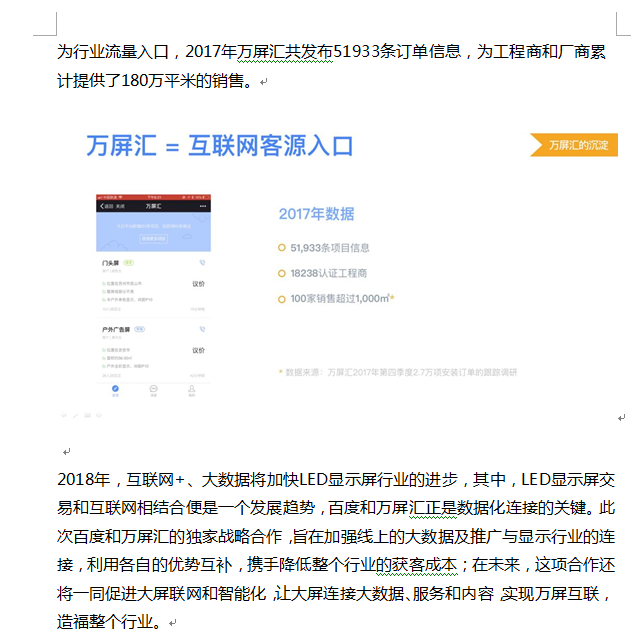Click the text 为行业流量入口 at the top

[113, 52]
